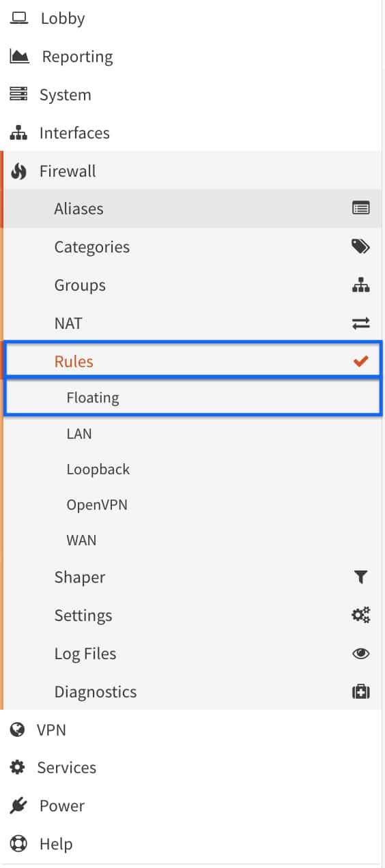The image size is (385, 868).
Task: Click the gears icon beside Settings
Action: [x=360, y=616]
